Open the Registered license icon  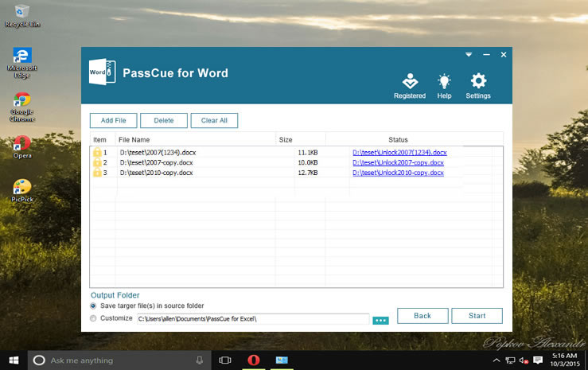point(410,86)
